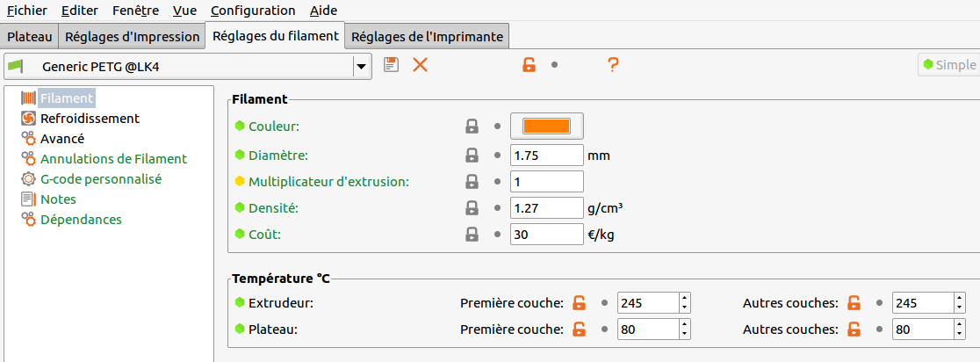Click the orange unlocked padlock in toolbar
Image resolution: width=980 pixels, height=362 pixels.
(x=530, y=64)
